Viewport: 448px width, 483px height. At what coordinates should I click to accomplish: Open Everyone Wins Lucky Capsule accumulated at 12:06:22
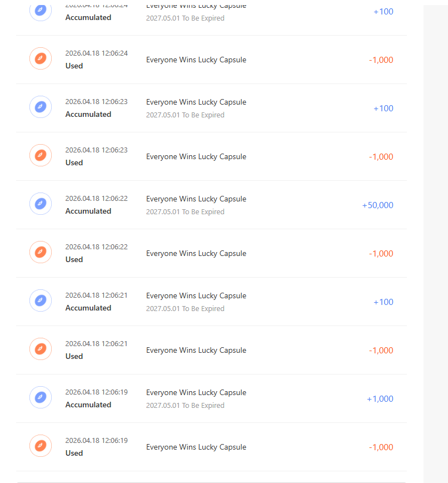pyautogui.click(x=196, y=199)
